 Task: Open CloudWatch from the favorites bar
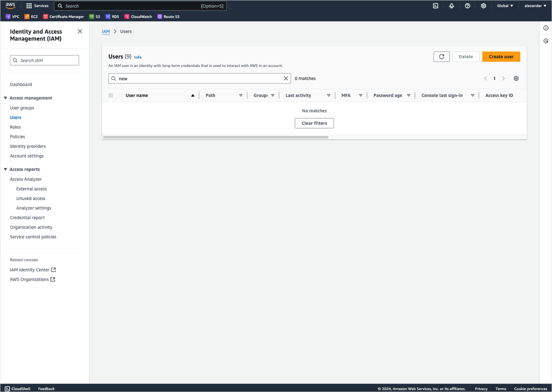click(138, 16)
